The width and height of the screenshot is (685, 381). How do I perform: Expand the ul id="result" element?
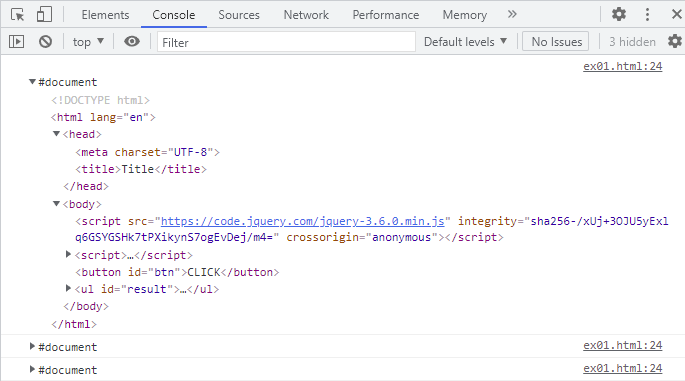tap(68, 288)
